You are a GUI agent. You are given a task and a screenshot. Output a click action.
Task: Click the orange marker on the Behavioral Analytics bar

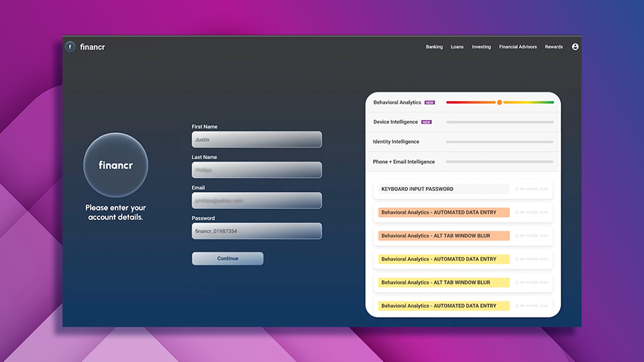tap(499, 103)
